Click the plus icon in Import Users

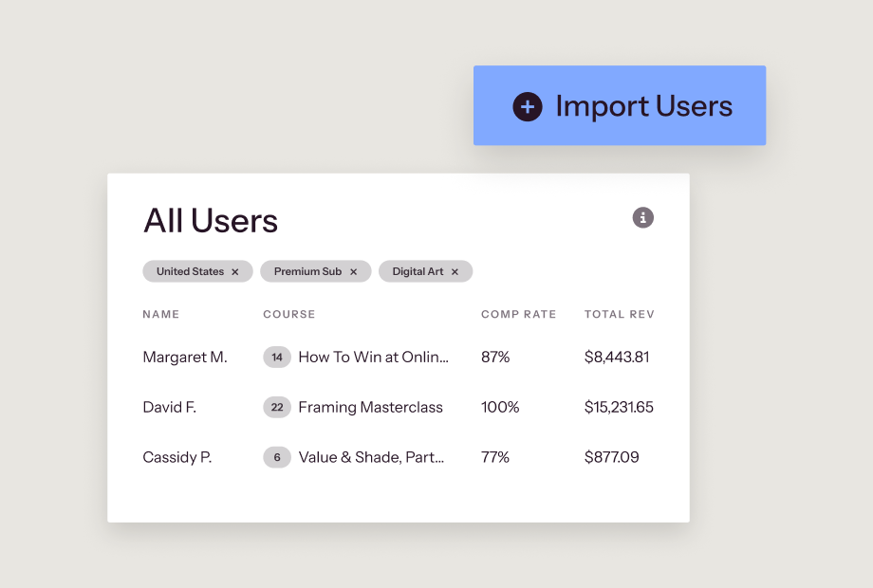pyautogui.click(x=528, y=106)
